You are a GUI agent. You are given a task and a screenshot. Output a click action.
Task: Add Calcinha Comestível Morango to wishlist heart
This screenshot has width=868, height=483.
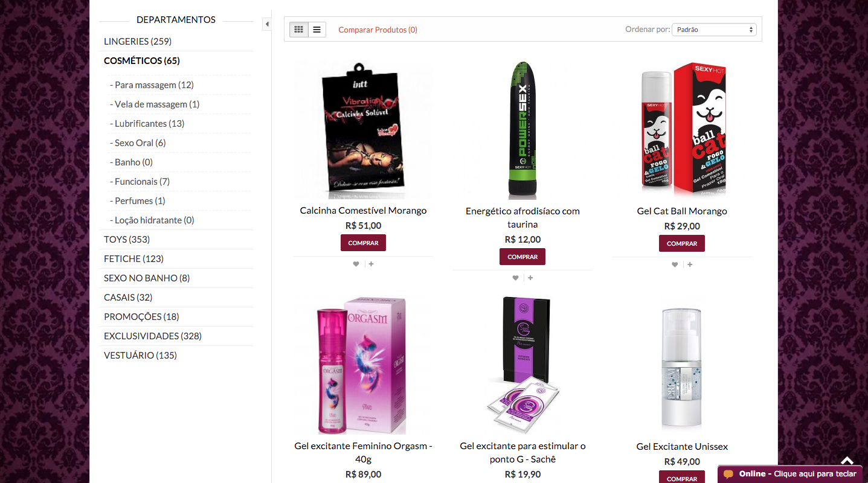(x=356, y=264)
